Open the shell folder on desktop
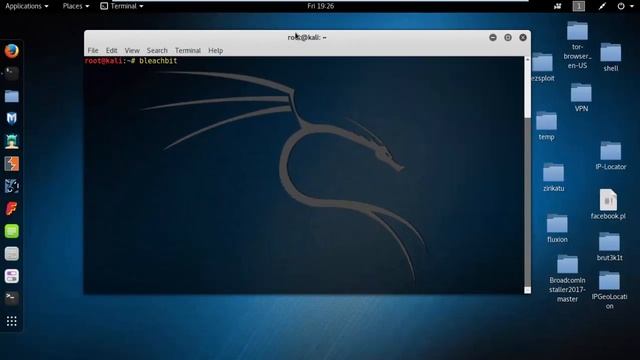Screen dimensions: 640x360 (x=611, y=57)
